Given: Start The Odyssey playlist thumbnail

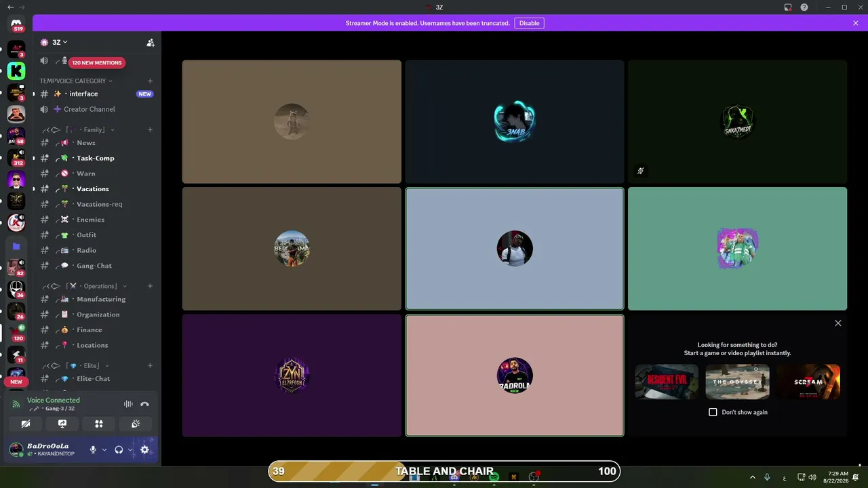Looking at the screenshot, I should (737, 382).
